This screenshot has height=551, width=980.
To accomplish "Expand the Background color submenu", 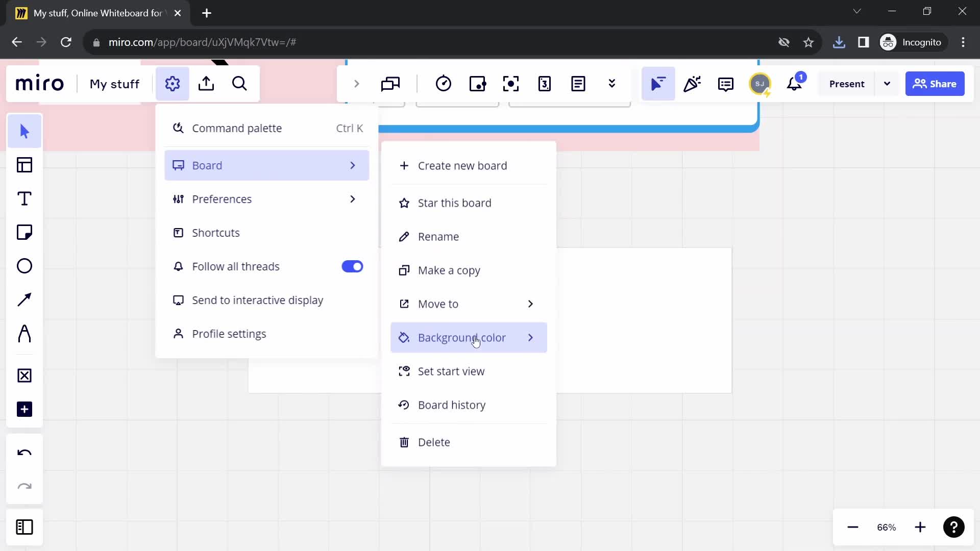I will (469, 338).
